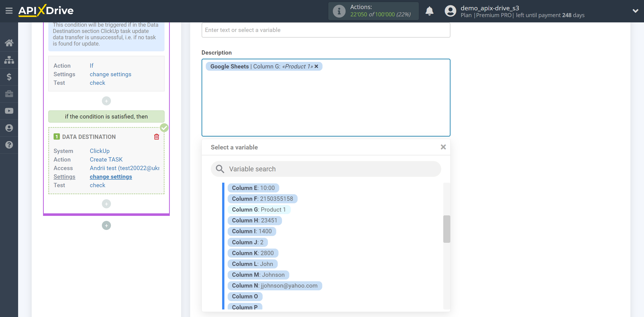Image resolution: width=644 pixels, height=317 pixels.
Task: Remove the Column G Product 1 tag
Action: (316, 66)
